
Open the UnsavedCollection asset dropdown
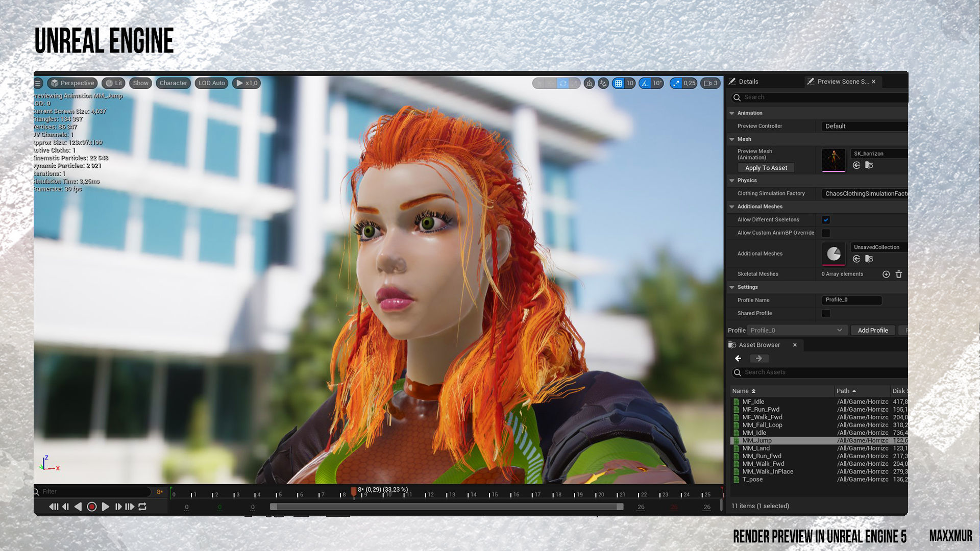pyautogui.click(x=879, y=247)
